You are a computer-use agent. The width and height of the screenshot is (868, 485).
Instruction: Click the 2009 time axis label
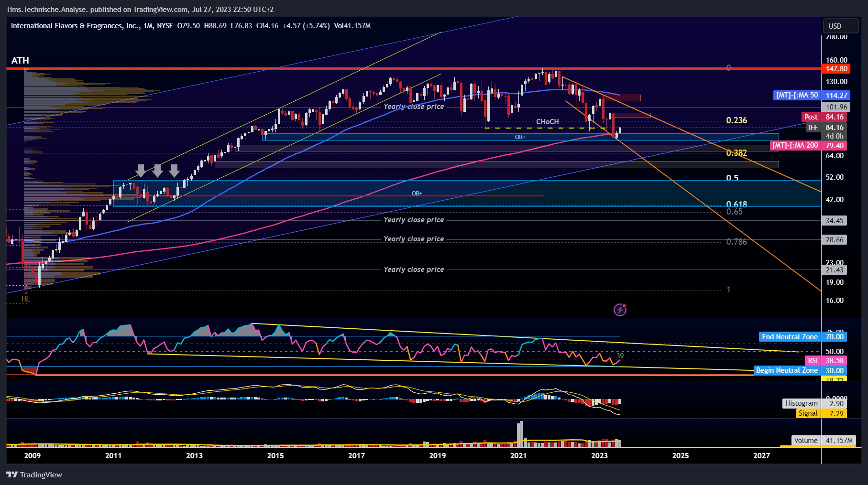[x=33, y=455]
